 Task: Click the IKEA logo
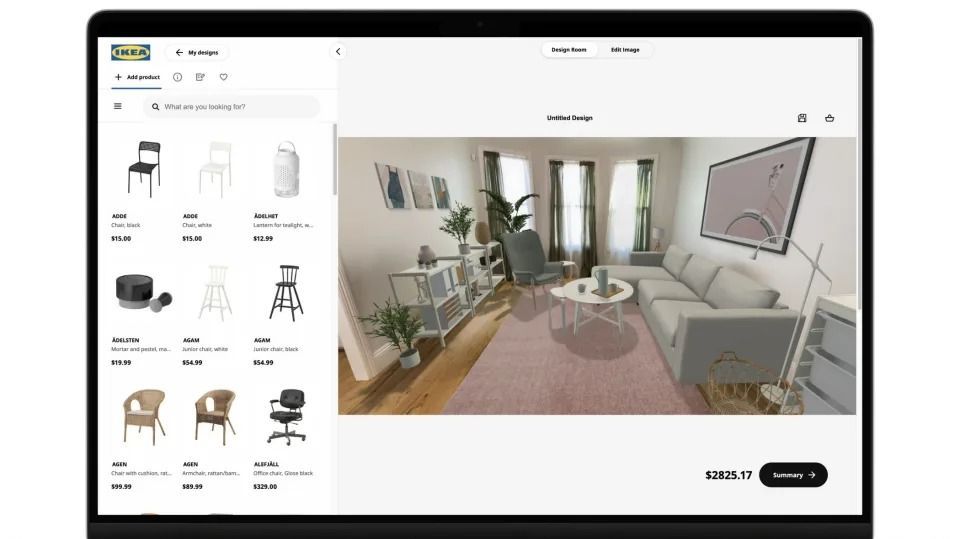[130, 52]
